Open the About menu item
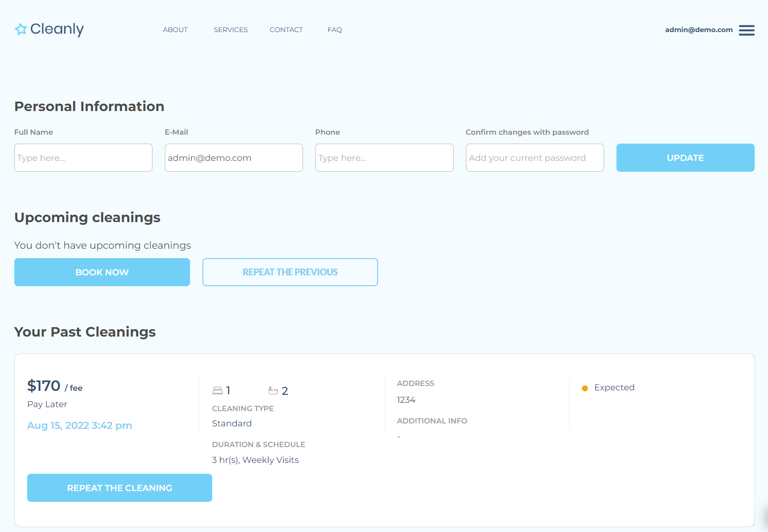Image resolution: width=768 pixels, height=532 pixels. pos(175,30)
